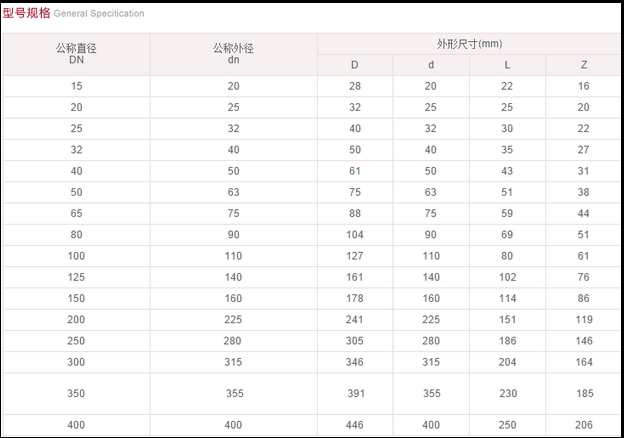The height and width of the screenshot is (438, 624).
Task: Click the cell containing 88
Action: tap(355, 213)
